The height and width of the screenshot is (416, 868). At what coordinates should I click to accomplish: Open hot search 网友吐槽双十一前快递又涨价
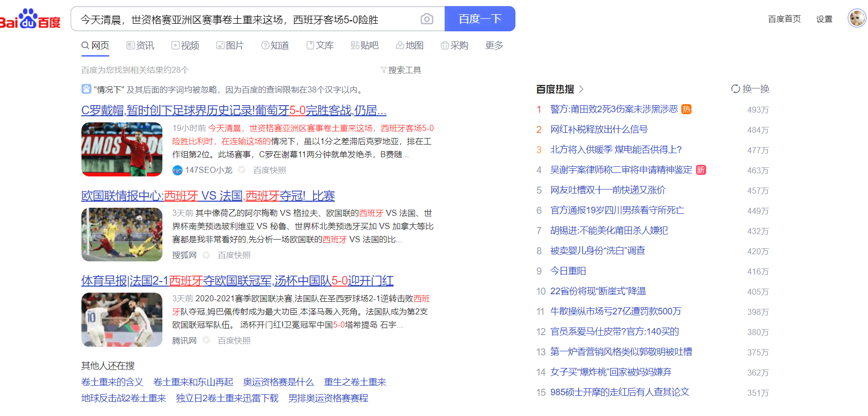pyautogui.click(x=608, y=190)
